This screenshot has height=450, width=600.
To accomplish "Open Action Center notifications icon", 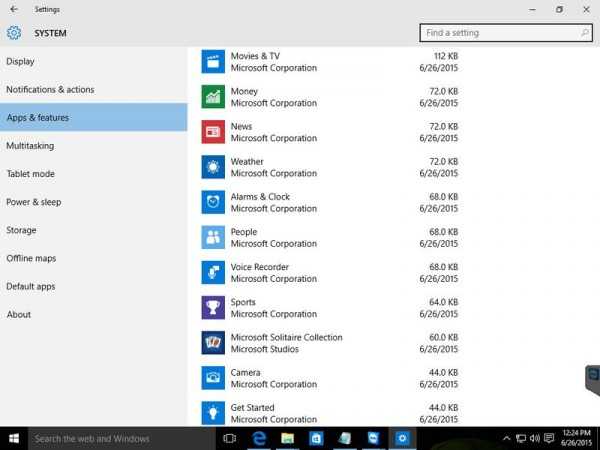I will 549,439.
